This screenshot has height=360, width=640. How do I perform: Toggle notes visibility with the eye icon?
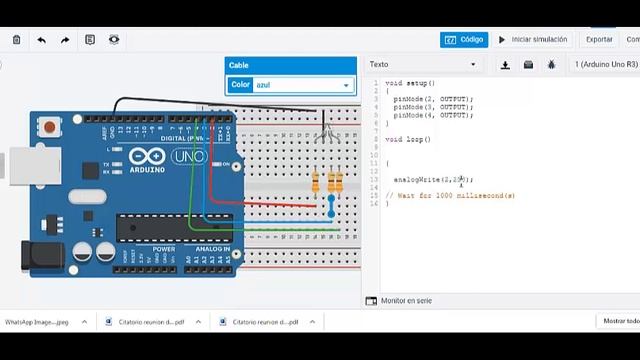(114, 40)
